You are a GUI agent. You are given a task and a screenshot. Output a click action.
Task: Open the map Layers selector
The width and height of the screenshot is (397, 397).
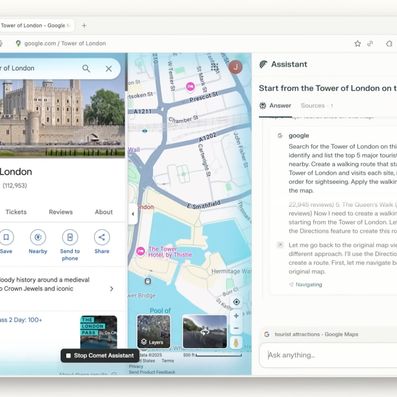(153, 332)
